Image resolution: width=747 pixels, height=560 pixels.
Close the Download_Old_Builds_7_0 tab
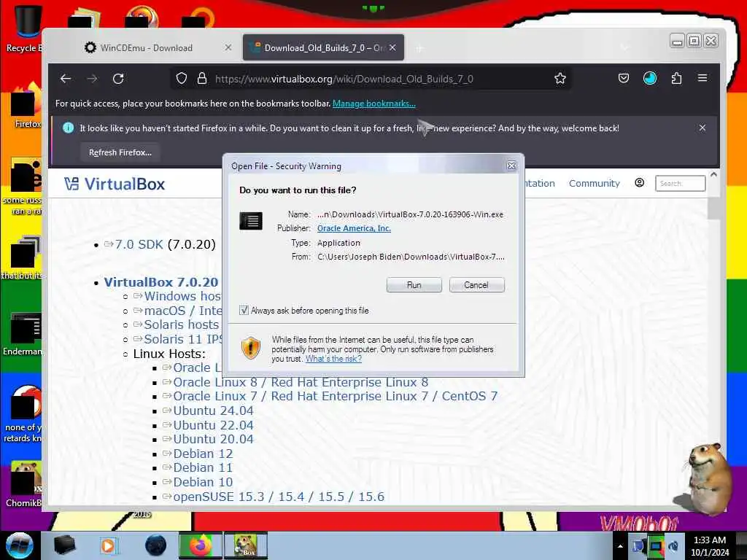click(x=392, y=47)
